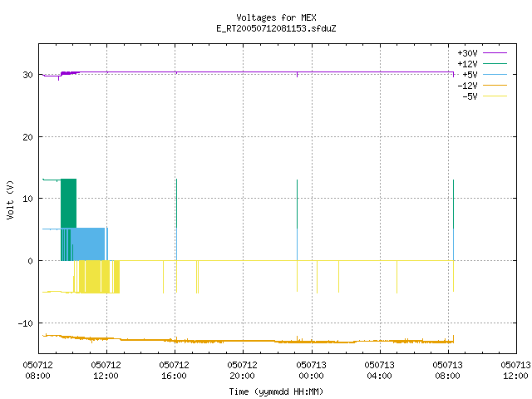Click the +5V legend label
Image resolution: width=532 pixels, height=399 pixels.
point(470,75)
